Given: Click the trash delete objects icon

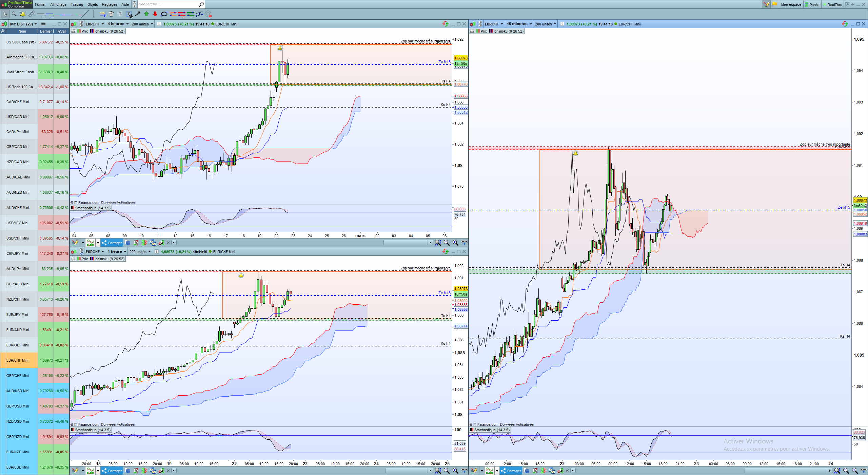Looking at the screenshot, I should [x=111, y=14].
